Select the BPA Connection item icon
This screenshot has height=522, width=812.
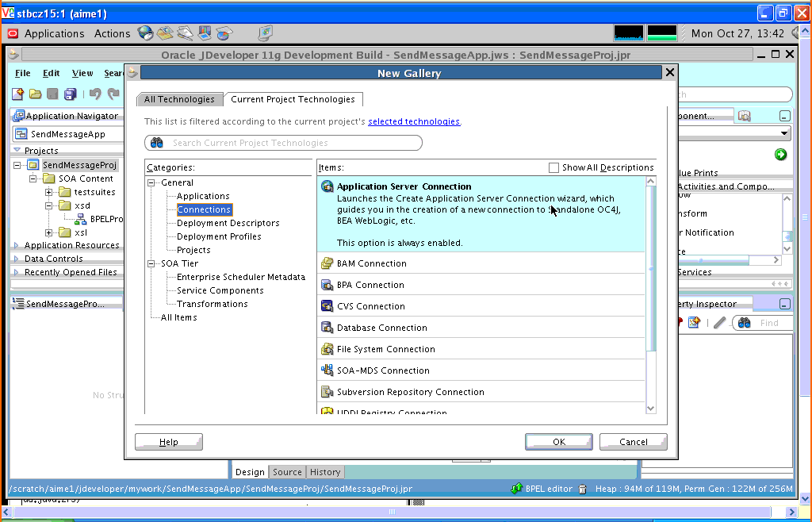[x=327, y=285]
